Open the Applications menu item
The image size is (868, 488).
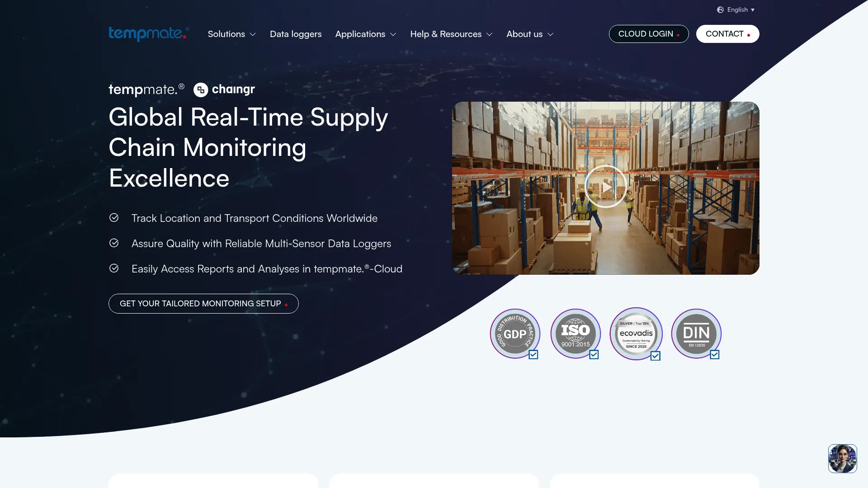[x=360, y=34]
